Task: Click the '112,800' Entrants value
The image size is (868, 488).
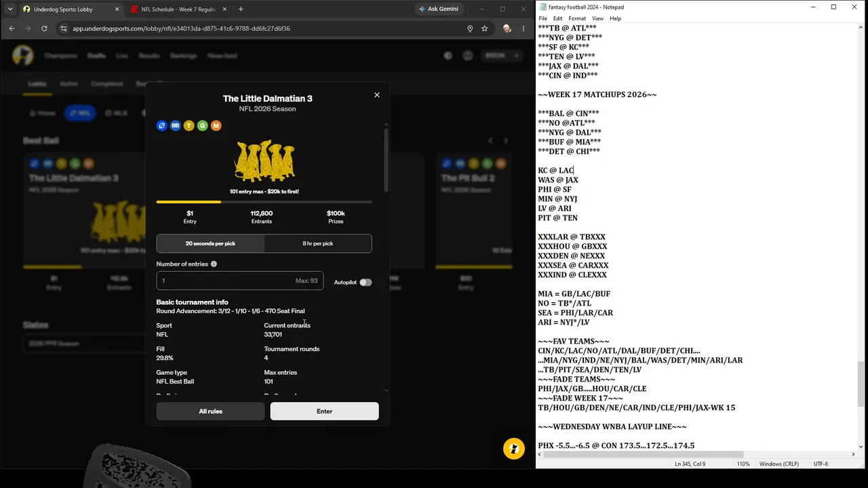Action: coord(262,213)
